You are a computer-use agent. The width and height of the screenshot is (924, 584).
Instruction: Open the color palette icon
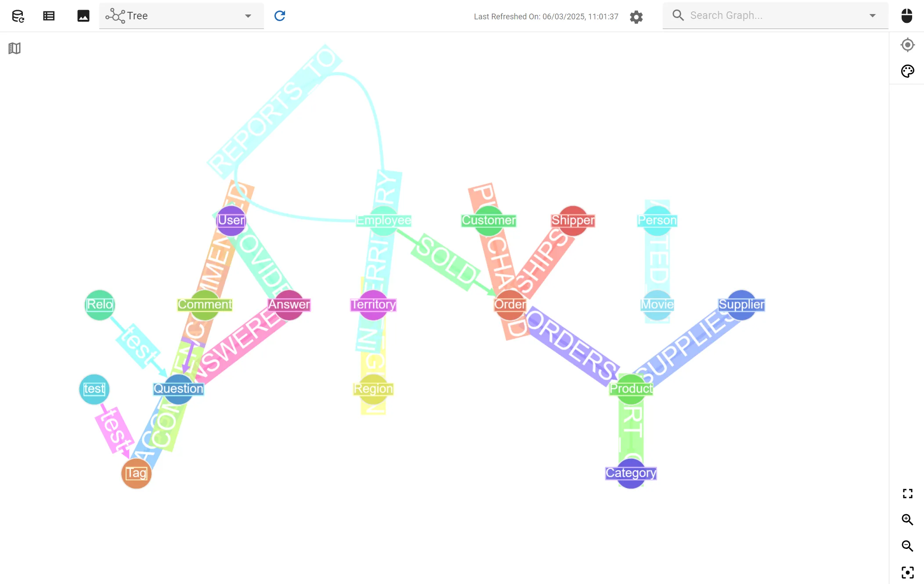tap(908, 71)
